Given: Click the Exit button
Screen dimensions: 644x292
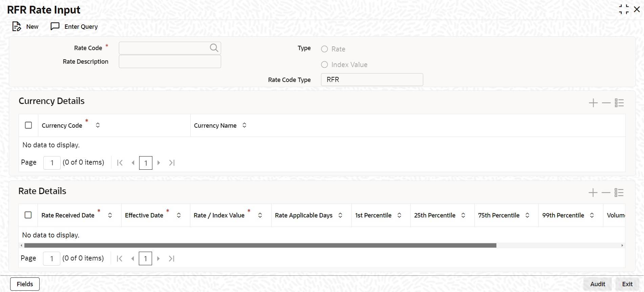Looking at the screenshot, I should [x=627, y=284].
